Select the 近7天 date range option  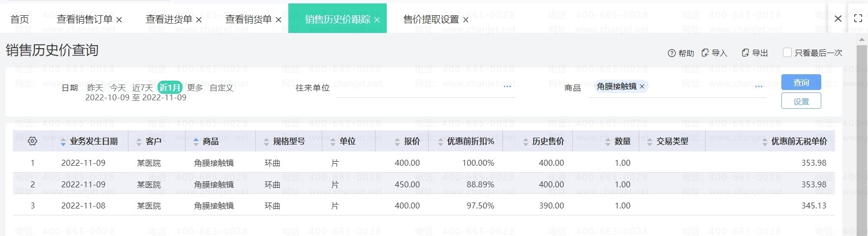click(143, 88)
